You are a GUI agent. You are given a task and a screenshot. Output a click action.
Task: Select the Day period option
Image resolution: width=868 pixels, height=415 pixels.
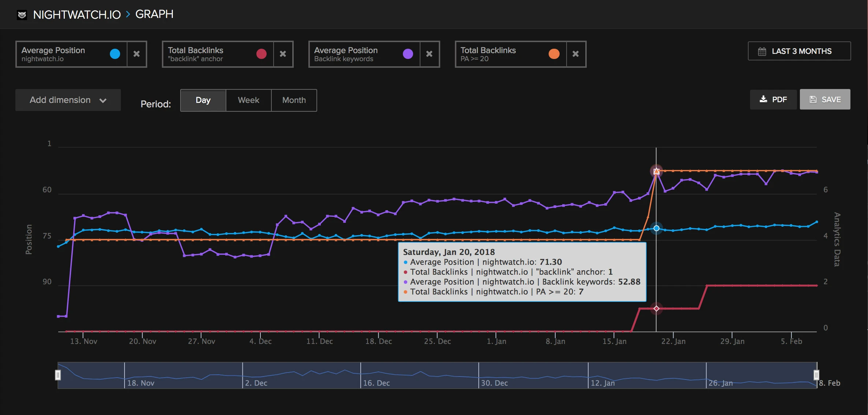click(203, 100)
